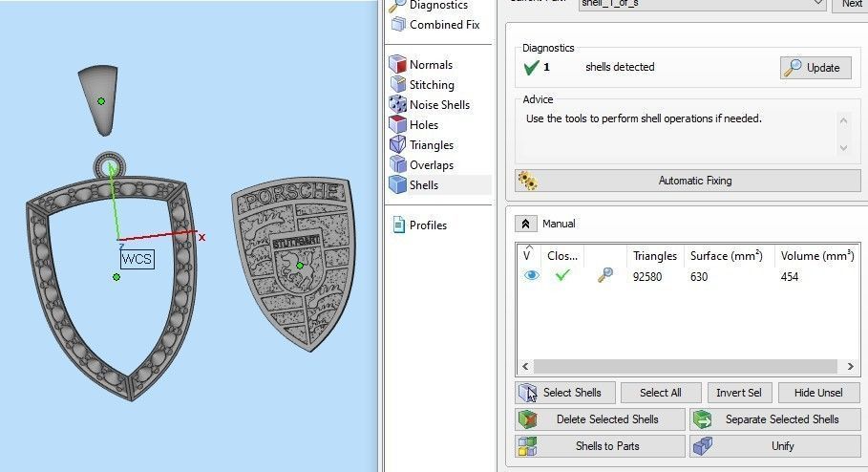
Task: Collapse the Manual section
Action: click(x=525, y=224)
